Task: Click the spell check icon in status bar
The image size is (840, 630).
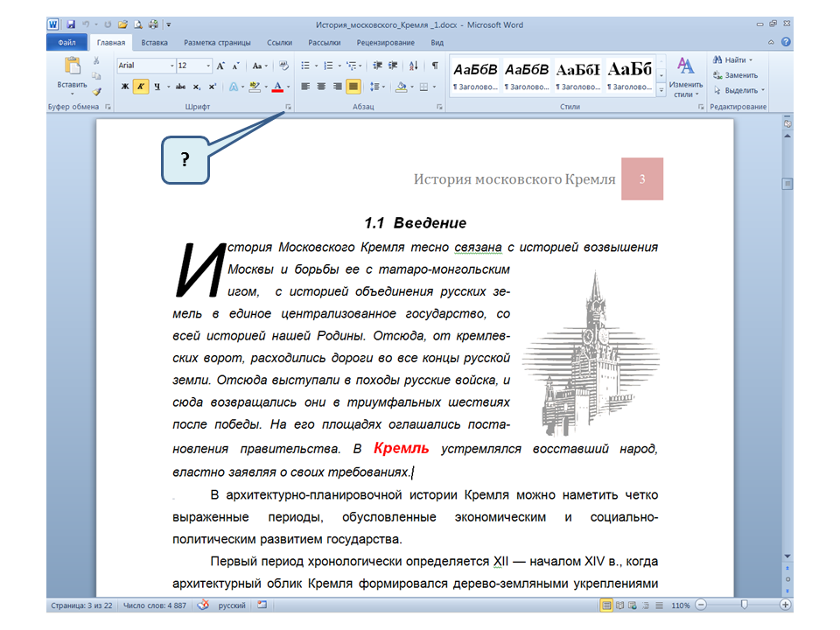Action: (203, 605)
